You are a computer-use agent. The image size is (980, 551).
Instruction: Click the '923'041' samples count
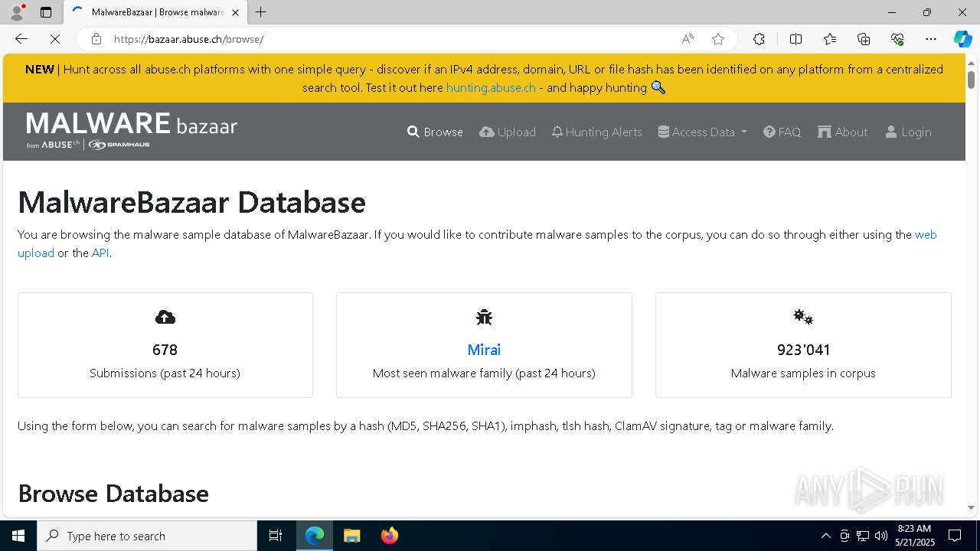pyautogui.click(x=803, y=350)
